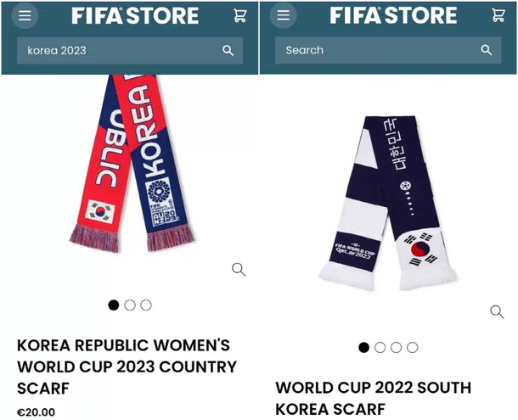Select fourth image dot under navy scarf
The height and width of the screenshot is (420, 518).
coord(413,347)
